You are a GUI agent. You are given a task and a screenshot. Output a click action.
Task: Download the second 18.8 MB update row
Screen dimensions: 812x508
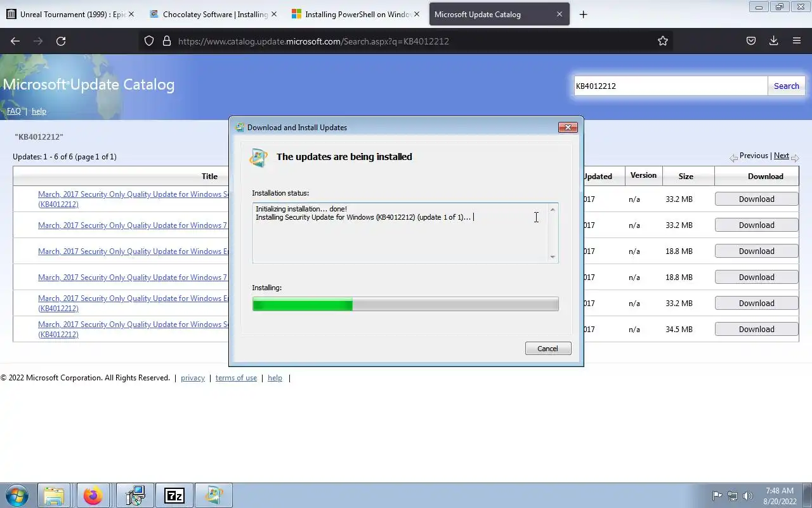[756, 277]
